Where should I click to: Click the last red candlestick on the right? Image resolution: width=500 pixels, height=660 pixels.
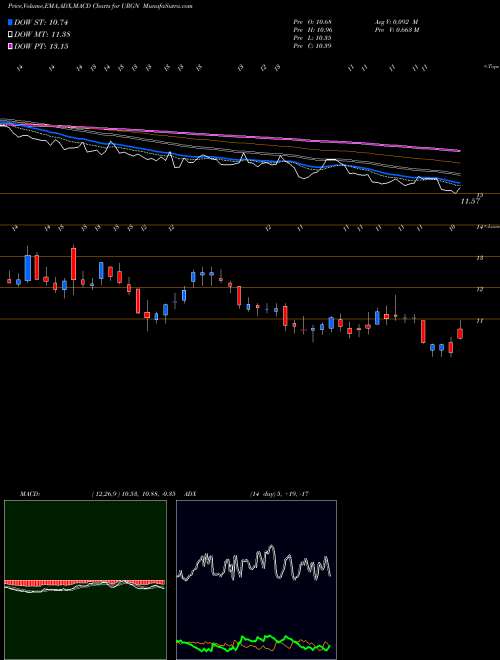[460, 333]
